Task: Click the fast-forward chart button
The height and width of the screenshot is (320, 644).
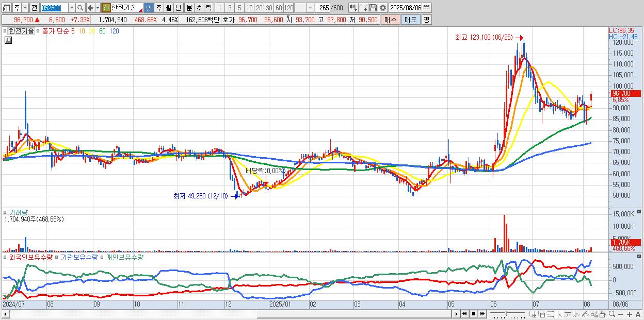Action: (x=482, y=314)
